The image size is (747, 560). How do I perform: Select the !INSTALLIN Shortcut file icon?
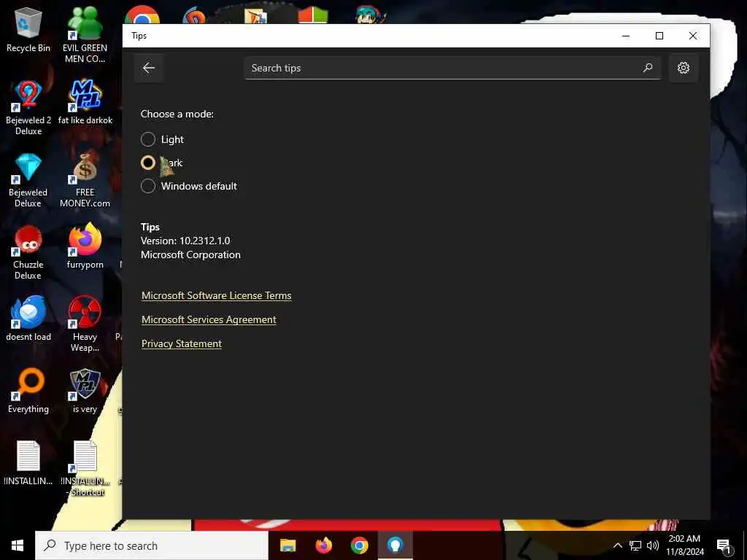tap(85, 469)
